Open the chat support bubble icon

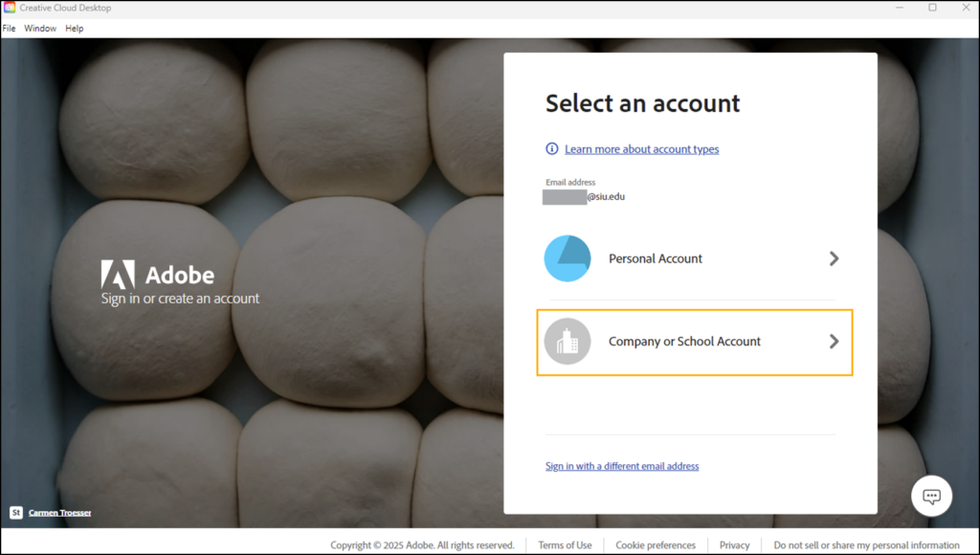tap(931, 496)
